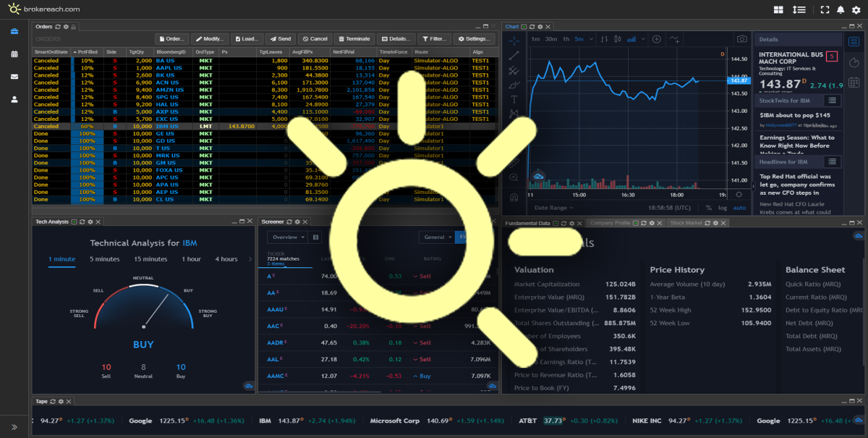The width and height of the screenshot is (868, 438).
Task: Expand the Date Range selector
Action: pos(553,208)
